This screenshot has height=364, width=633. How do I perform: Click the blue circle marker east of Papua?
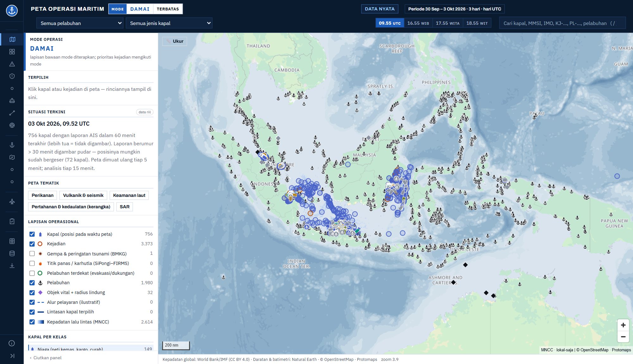[617, 176]
